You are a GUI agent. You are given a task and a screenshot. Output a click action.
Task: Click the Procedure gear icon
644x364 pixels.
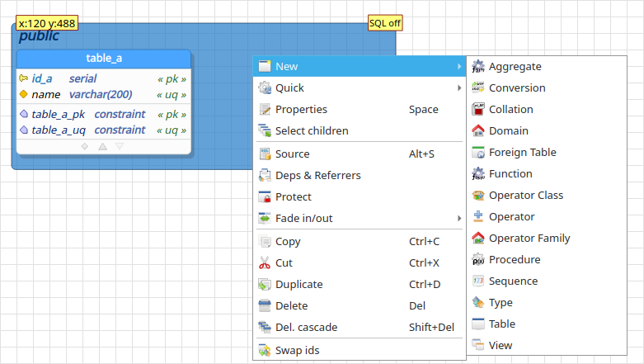[477, 259]
